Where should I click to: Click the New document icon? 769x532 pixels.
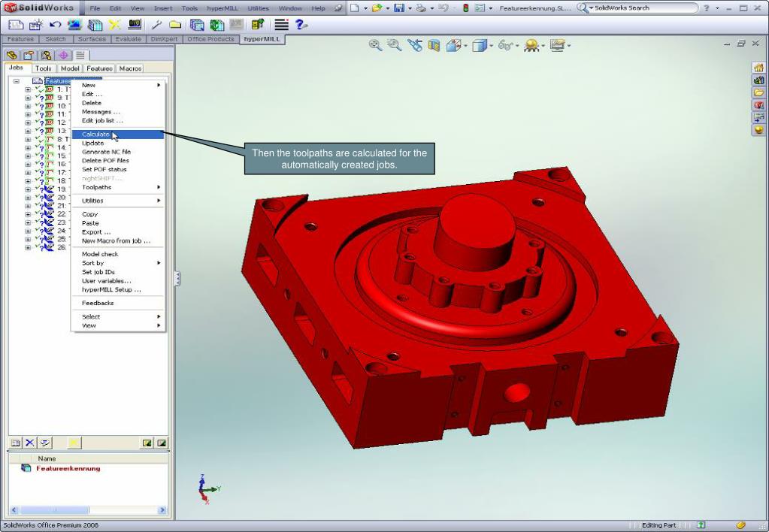354,8
